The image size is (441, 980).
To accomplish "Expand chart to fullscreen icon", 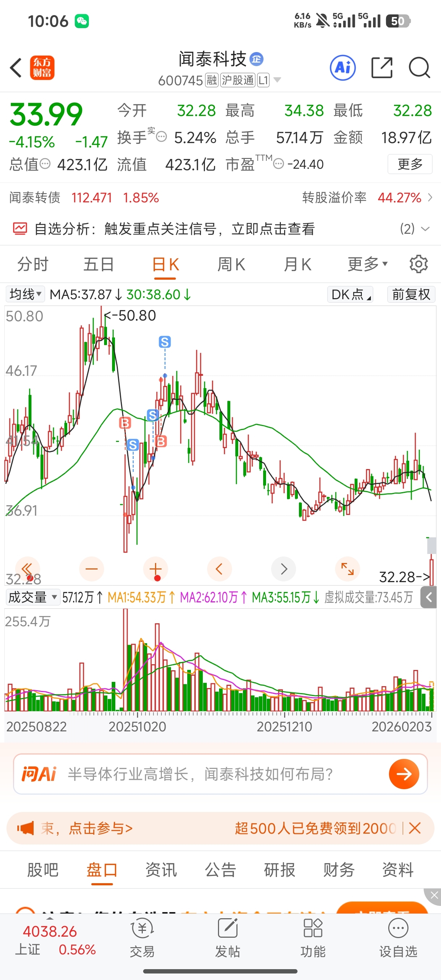I will 347,569.
